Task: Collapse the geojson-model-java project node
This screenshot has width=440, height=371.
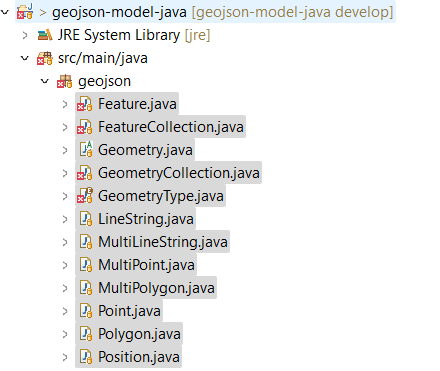Action: pos(5,12)
